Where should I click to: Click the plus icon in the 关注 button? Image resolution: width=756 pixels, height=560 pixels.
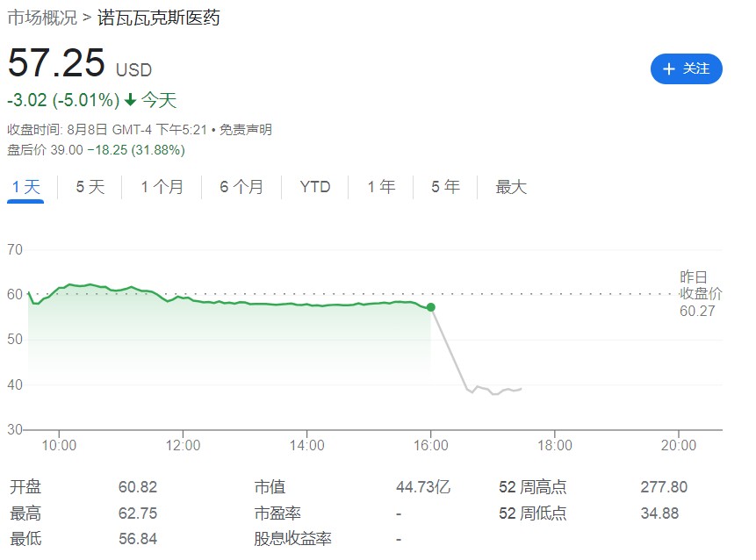(x=668, y=69)
